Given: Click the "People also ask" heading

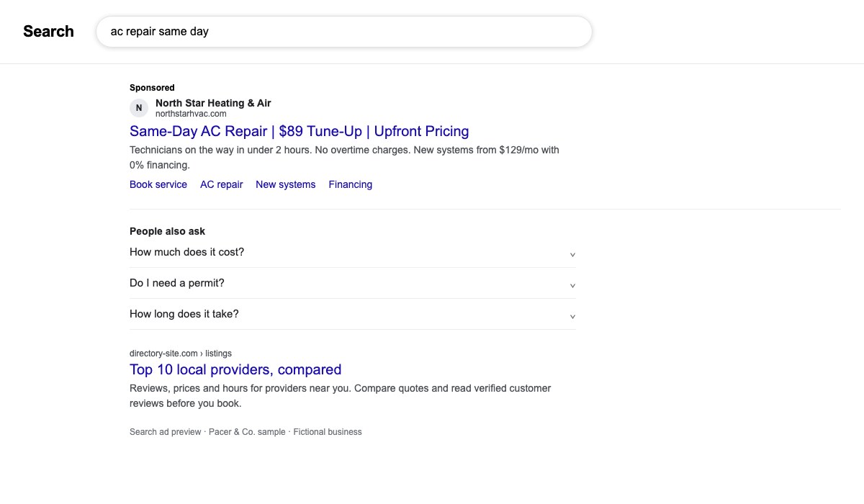Looking at the screenshot, I should click(167, 231).
